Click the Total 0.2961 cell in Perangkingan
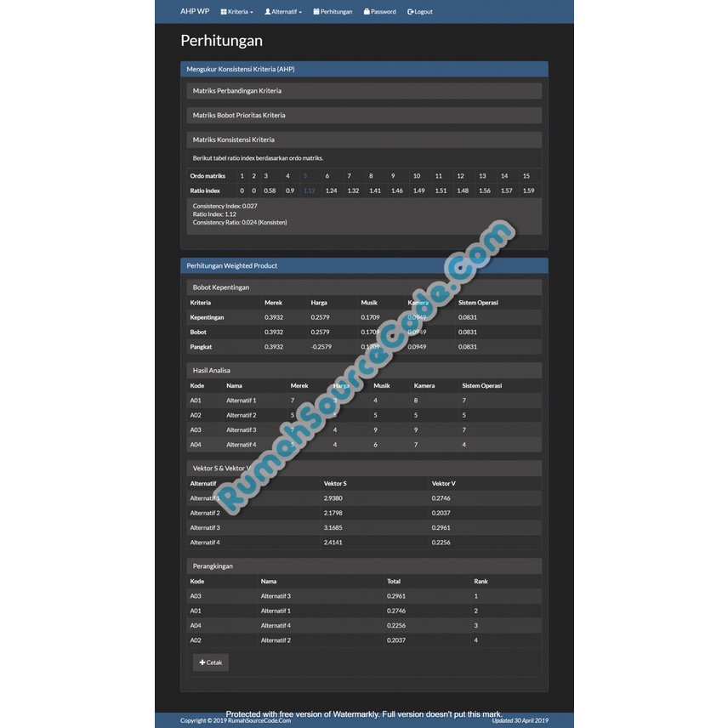 pyautogui.click(x=396, y=596)
